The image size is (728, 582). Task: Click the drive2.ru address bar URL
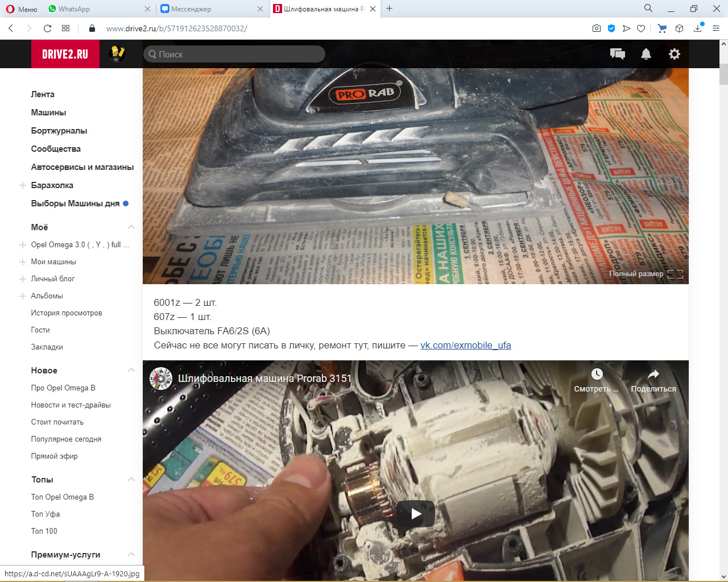coord(177,28)
